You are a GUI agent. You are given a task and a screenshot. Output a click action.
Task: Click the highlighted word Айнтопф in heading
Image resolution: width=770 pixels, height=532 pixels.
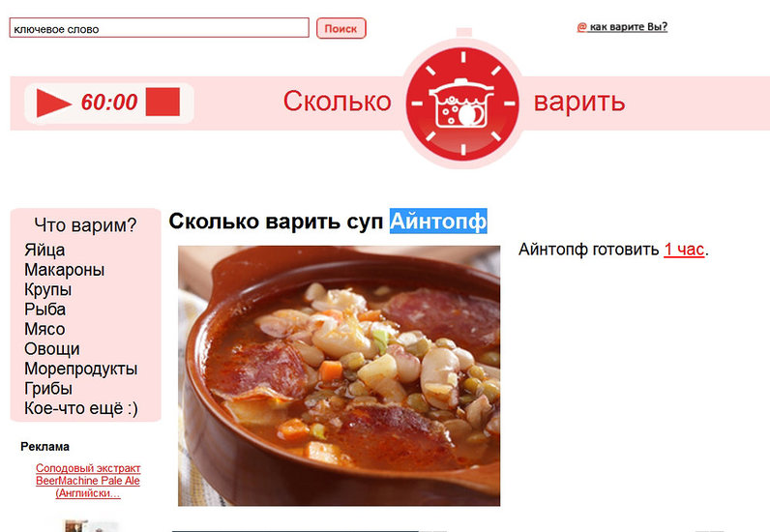click(x=438, y=222)
